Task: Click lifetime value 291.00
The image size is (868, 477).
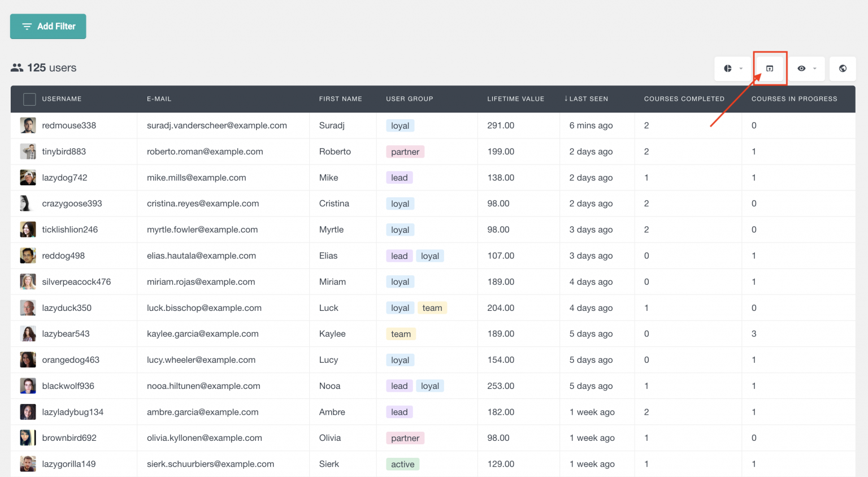Action: click(x=501, y=125)
